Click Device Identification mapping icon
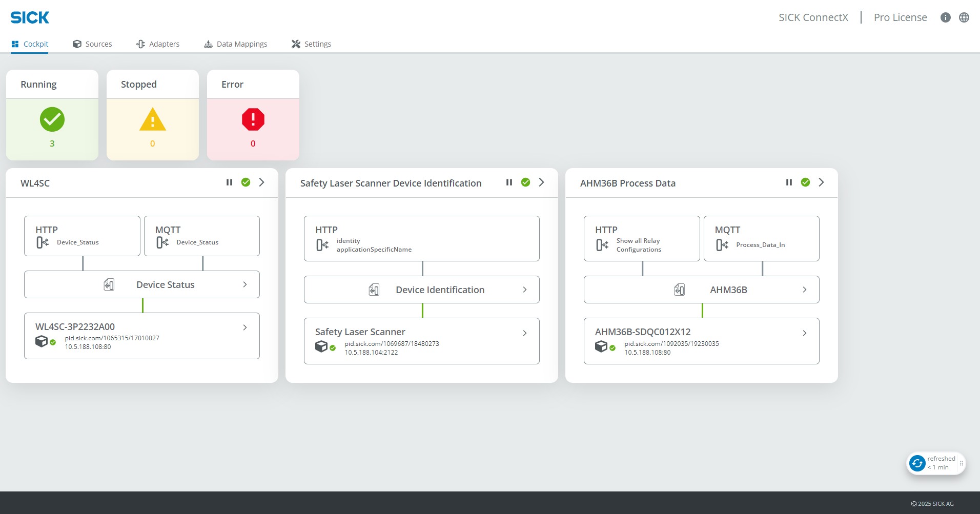 click(374, 290)
